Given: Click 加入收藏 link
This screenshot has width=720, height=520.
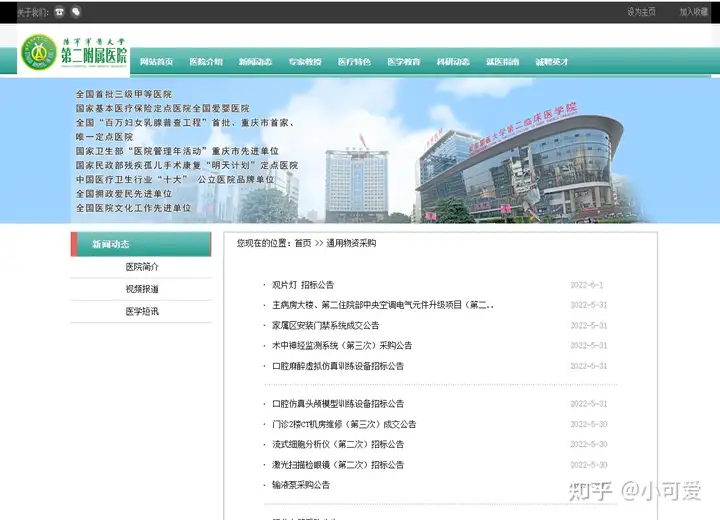Looking at the screenshot, I should (694, 12).
